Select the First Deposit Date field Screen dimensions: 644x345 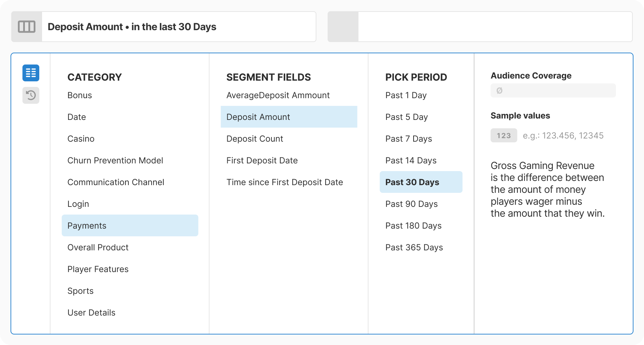[x=262, y=160]
